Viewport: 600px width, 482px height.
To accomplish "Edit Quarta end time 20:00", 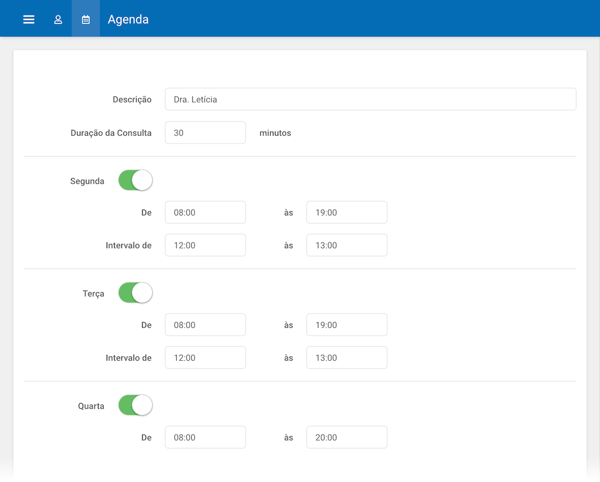I will [x=347, y=437].
